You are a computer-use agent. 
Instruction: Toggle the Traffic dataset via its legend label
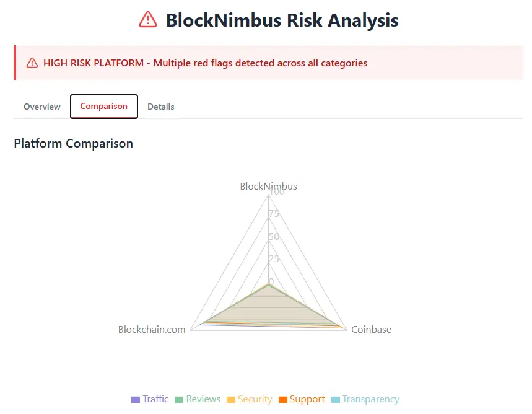tap(156, 399)
